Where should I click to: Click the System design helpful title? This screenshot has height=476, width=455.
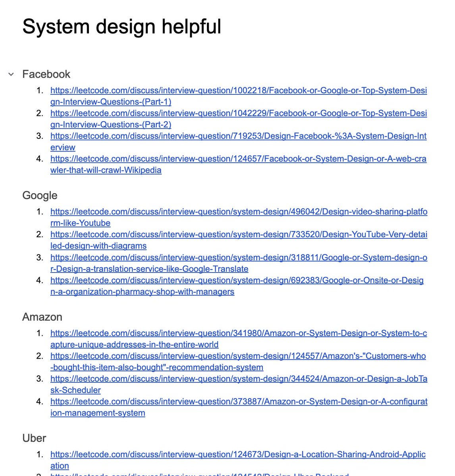(121, 27)
